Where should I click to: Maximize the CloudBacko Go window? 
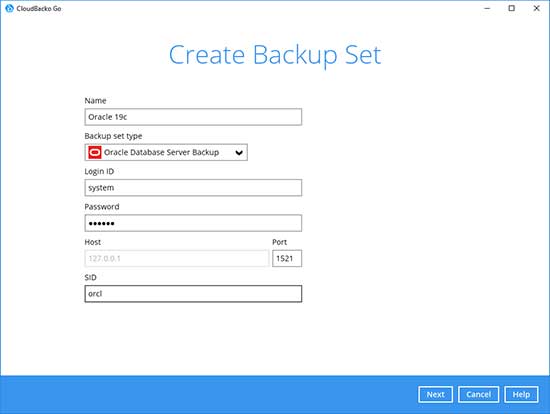512,8
